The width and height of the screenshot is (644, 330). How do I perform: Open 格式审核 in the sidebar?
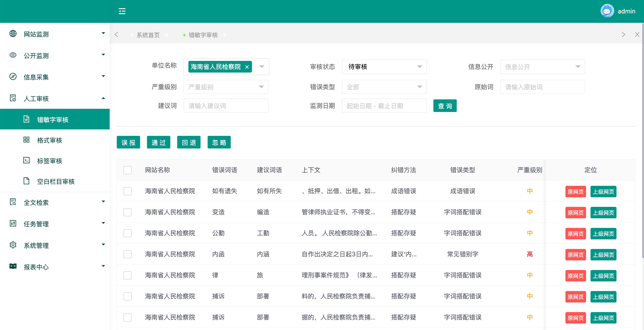coord(55,140)
